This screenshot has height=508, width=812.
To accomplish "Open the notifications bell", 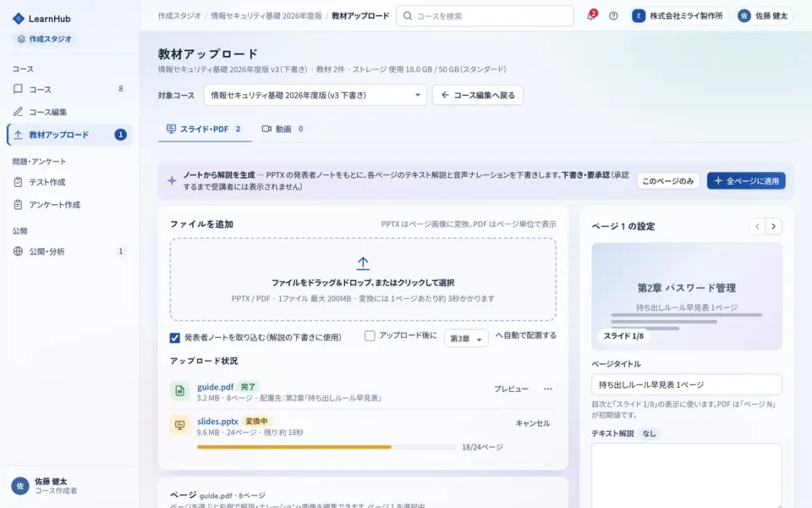I will [591, 15].
